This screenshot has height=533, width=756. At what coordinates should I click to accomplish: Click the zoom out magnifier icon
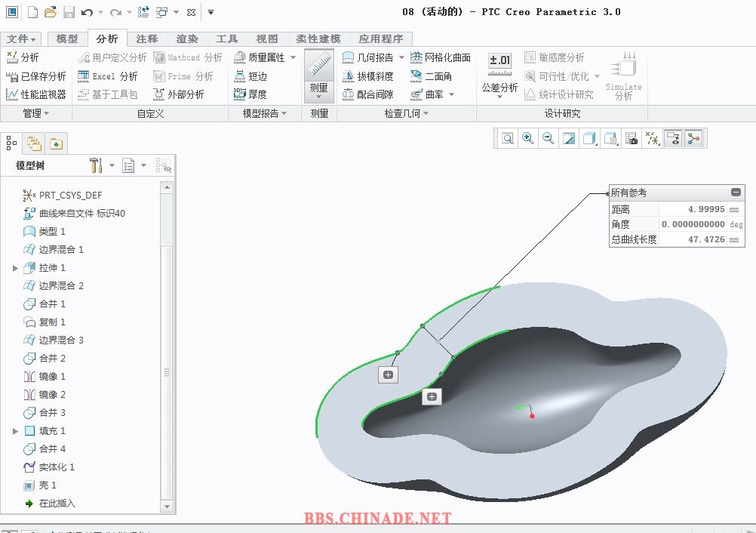tap(549, 138)
